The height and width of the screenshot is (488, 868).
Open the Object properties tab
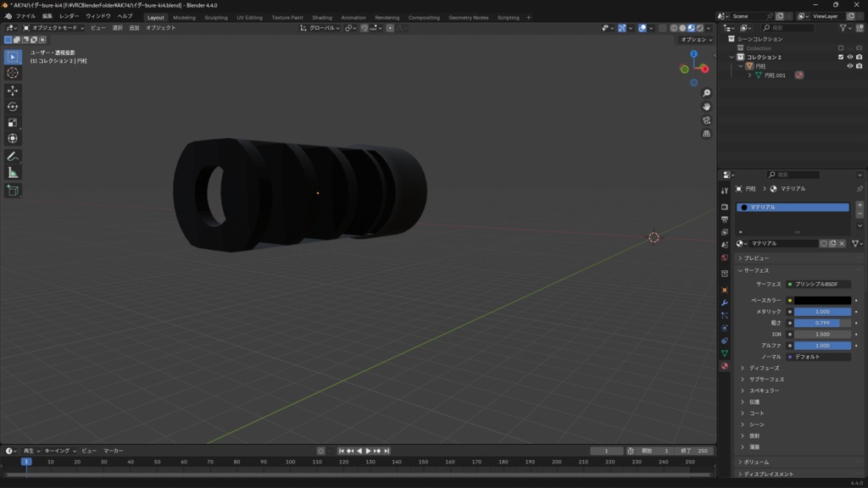click(725, 290)
